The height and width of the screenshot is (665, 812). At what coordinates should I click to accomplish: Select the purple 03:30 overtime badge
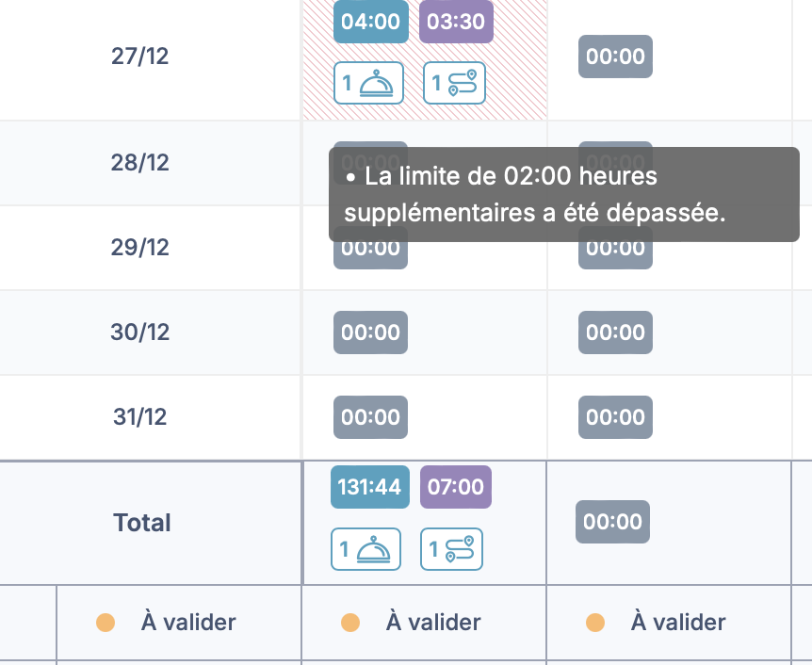456,22
